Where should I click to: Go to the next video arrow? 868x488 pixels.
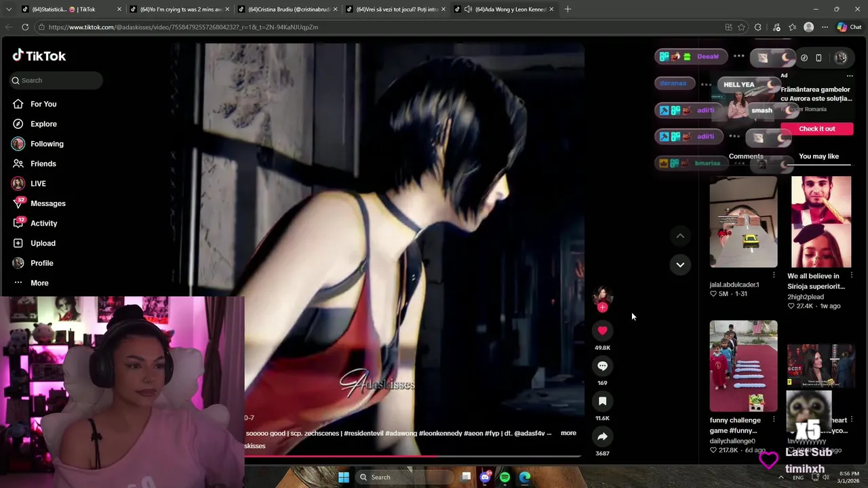tap(680, 264)
